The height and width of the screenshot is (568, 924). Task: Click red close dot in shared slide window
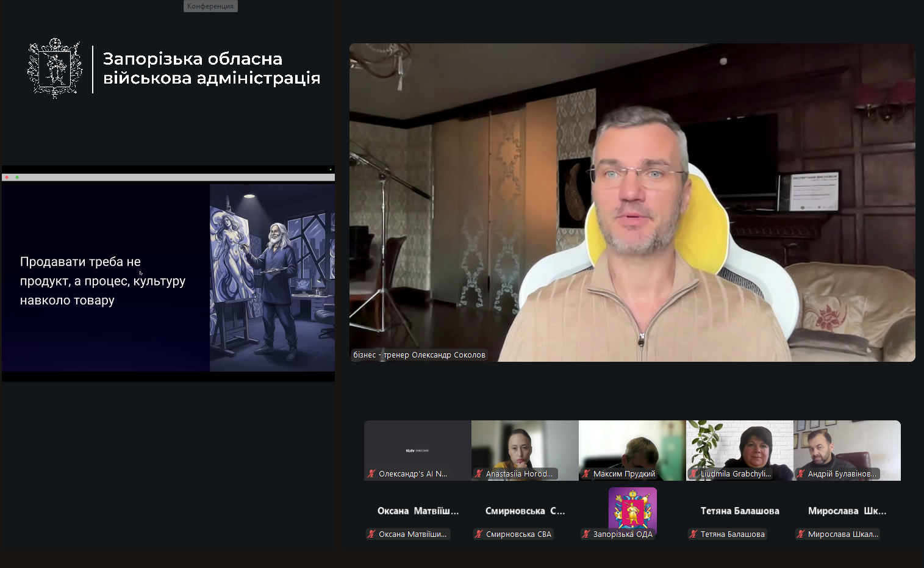[7, 178]
